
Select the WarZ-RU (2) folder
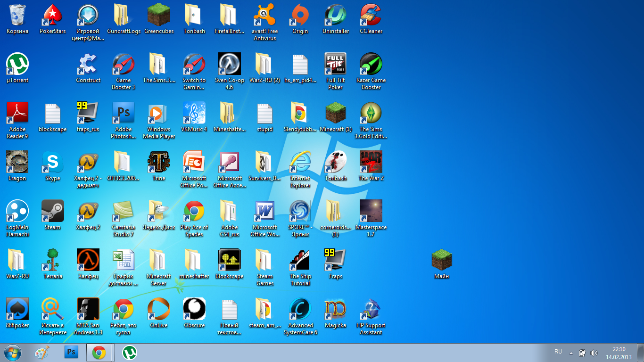point(265,64)
